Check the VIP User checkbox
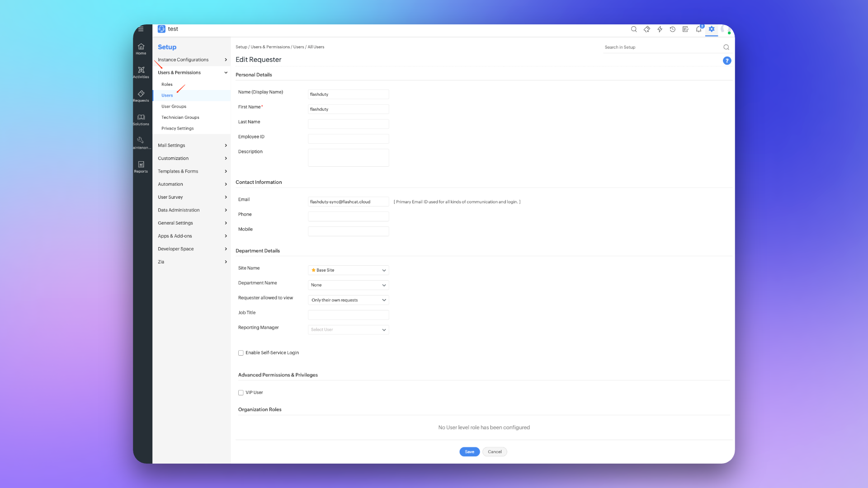 [241, 393]
